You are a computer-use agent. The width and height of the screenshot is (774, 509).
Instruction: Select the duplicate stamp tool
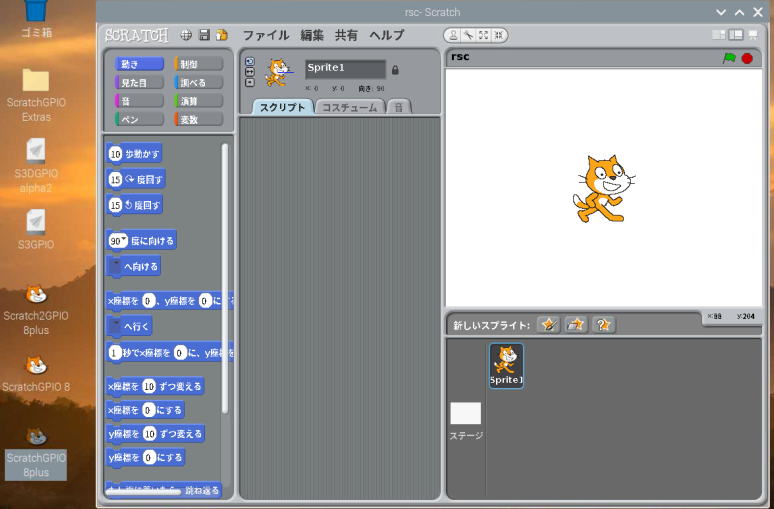(453, 35)
